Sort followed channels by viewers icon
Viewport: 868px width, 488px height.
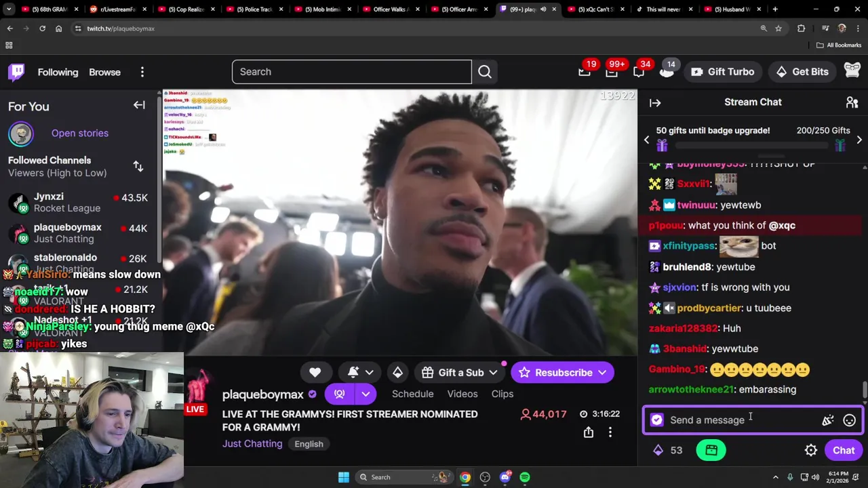pos(138,166)
